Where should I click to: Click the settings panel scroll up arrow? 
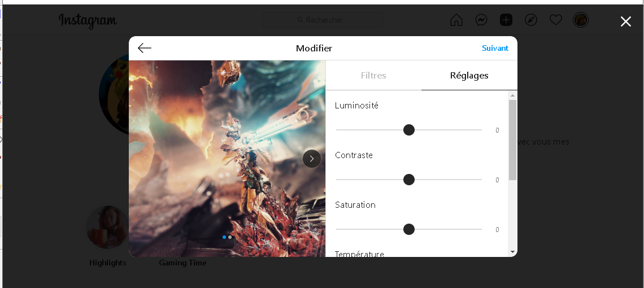512,96
